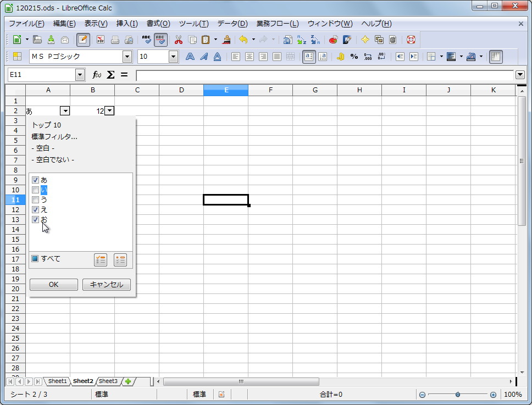The width and height of the screenshot is (532, 405).
Task: Click the Format paintbrush icon
Action: pyautogui.click(x=226, y=40)
